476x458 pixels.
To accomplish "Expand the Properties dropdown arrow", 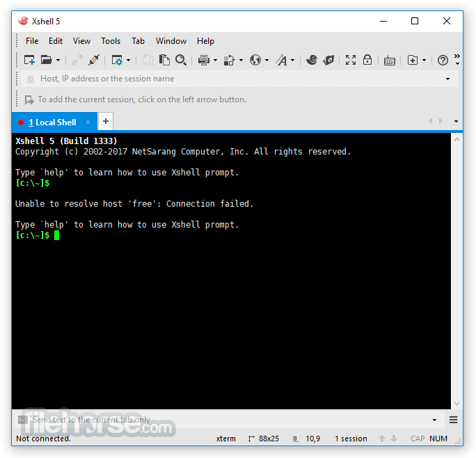I will pyautogui.click(x=129, y=61).
